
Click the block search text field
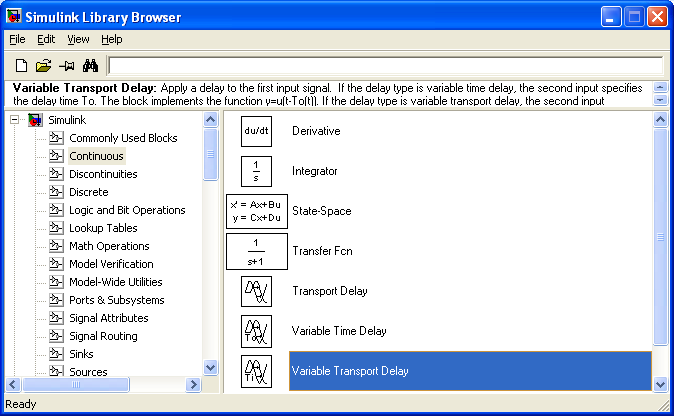(386, 66)
